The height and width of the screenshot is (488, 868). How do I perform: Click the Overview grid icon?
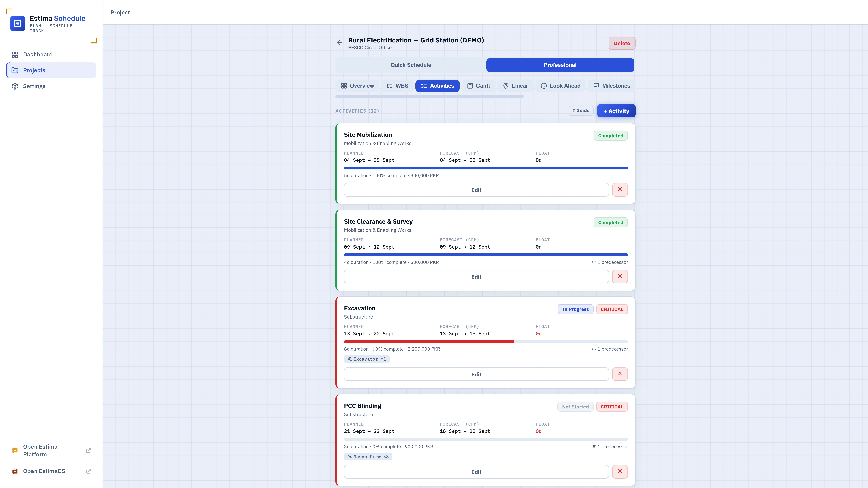[x=344, y=86]
